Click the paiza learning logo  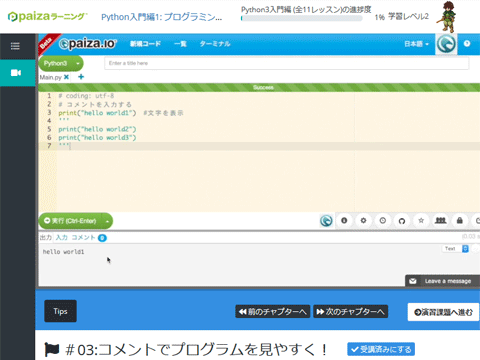[x=48, y=17]
